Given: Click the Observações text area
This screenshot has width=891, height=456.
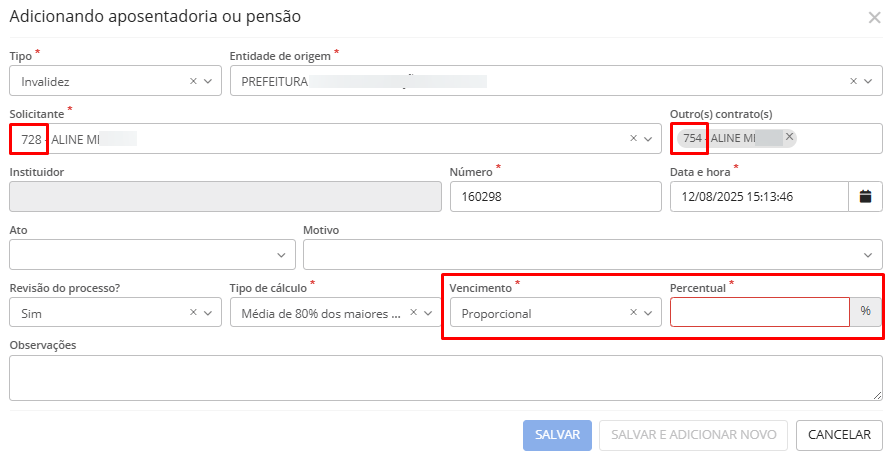Looking at the screenshot, I should [x=445, y=378].
